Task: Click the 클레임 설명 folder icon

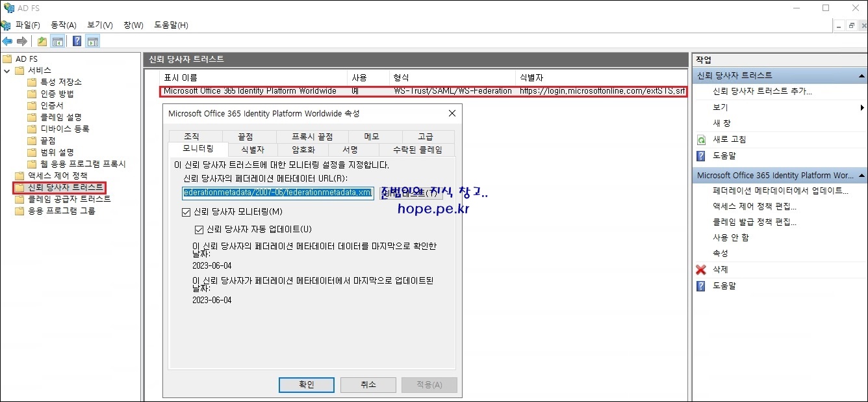Action: click(x=32, y=117)
